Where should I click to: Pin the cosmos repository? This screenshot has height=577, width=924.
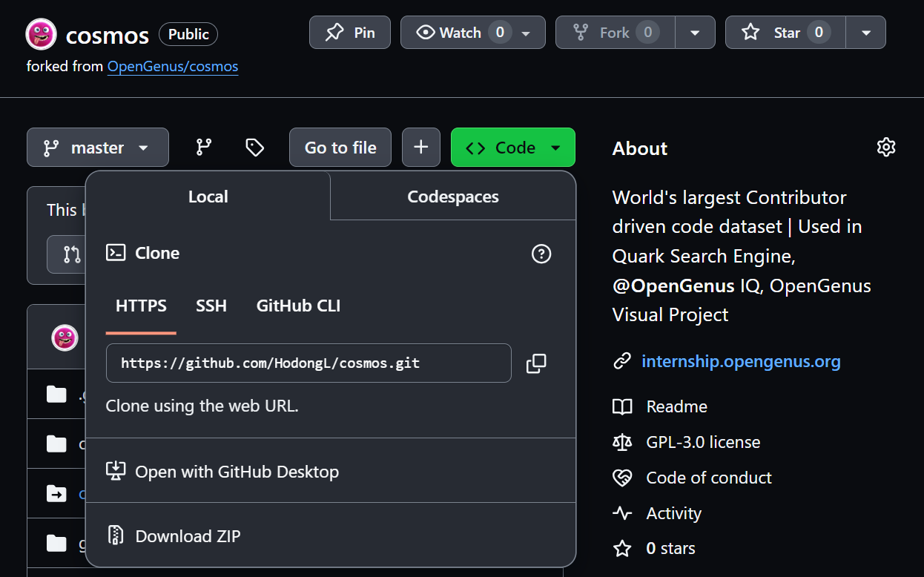pyautogui.click(x=350, y=33)
